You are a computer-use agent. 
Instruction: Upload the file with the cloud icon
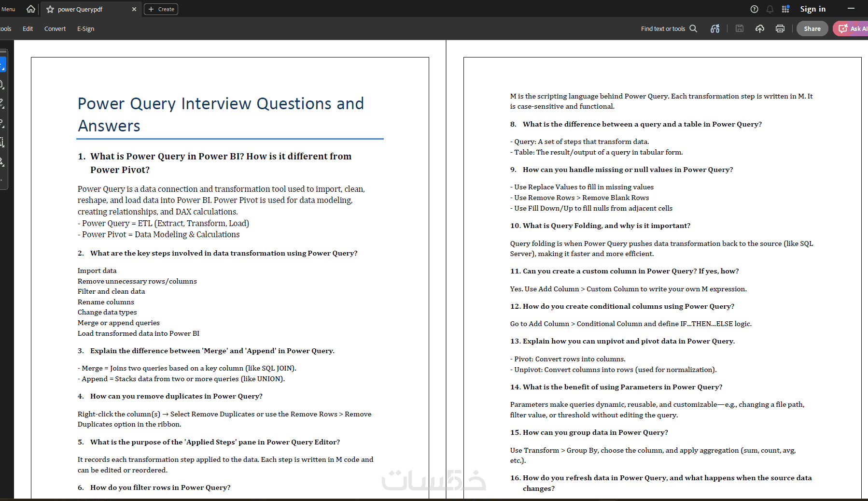[760, 29]
